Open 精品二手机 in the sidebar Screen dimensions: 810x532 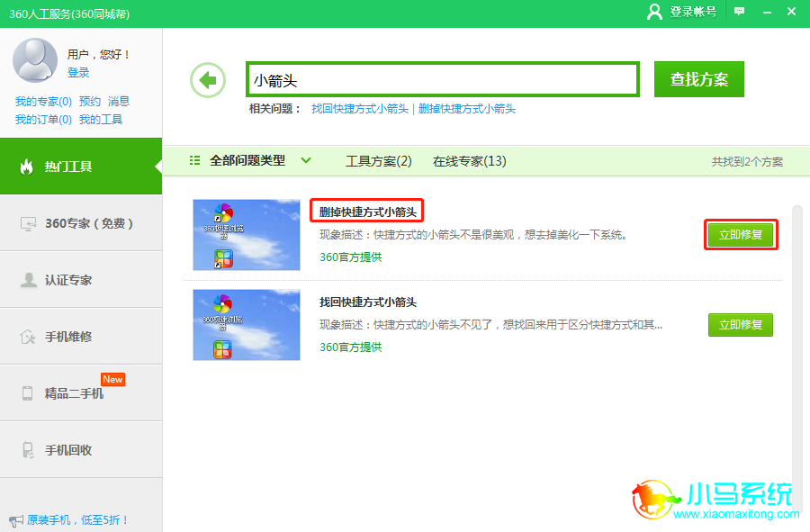point(81,393)
